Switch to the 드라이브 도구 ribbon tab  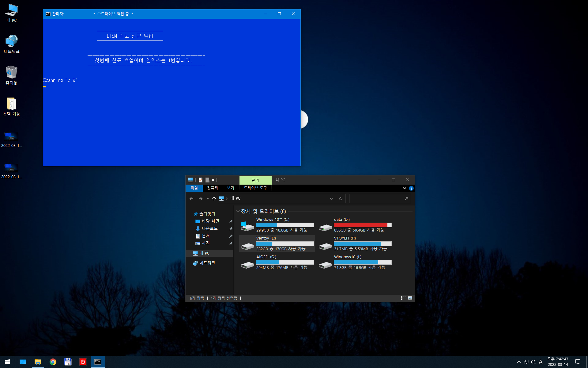pyautogui.click(x=255, y=188)
